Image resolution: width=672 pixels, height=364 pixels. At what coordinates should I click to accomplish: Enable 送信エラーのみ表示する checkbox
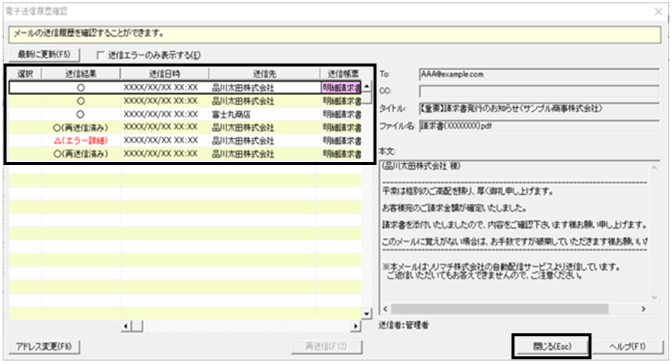(x=101, y=55)
